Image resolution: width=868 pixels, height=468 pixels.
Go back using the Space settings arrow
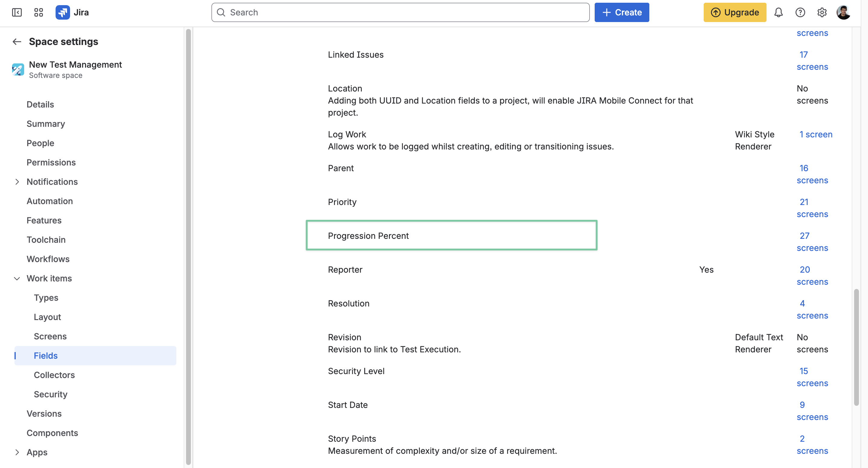[17, 41]
